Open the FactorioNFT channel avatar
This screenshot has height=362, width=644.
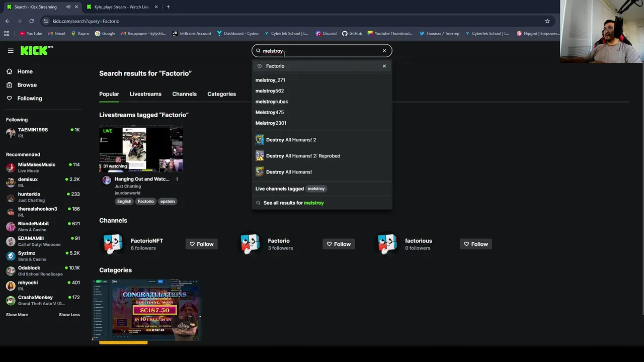pyautogui.click(x=113, y=244)
